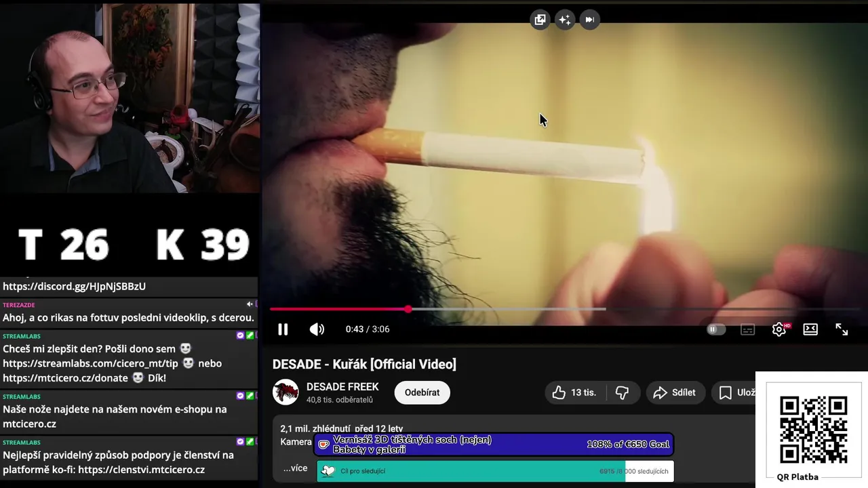Enter fullscreen mode
Screen dimensions: 868x488
842,329
